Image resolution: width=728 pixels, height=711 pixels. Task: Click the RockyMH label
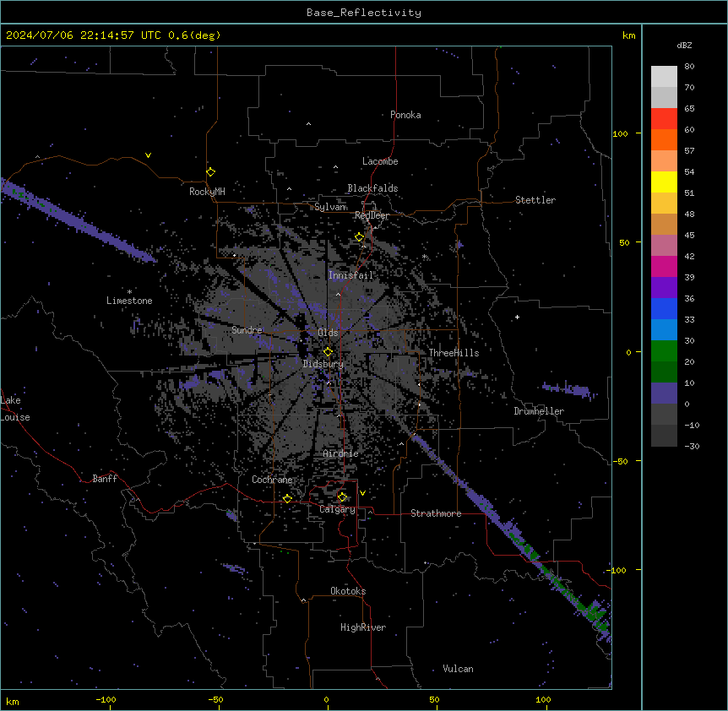pyautogui.click(x=207, y=192)
